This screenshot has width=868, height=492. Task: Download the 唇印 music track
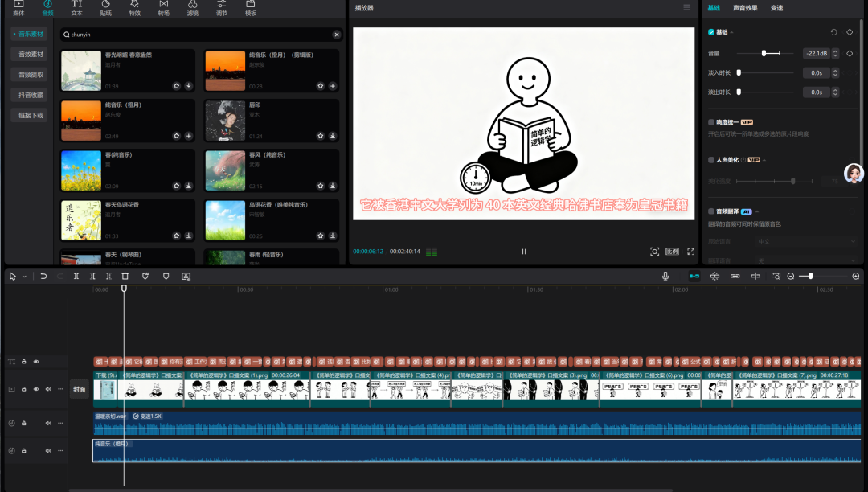click(333, 136)
